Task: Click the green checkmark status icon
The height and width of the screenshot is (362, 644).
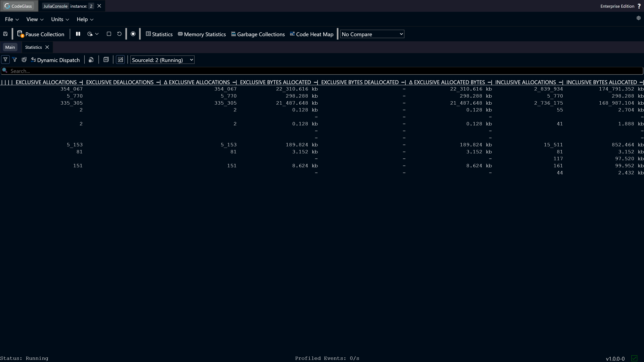Action: pos(634,358)
